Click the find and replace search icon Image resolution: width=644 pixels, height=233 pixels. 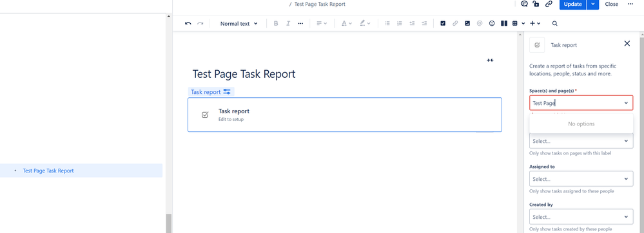(x=555, y=23)
